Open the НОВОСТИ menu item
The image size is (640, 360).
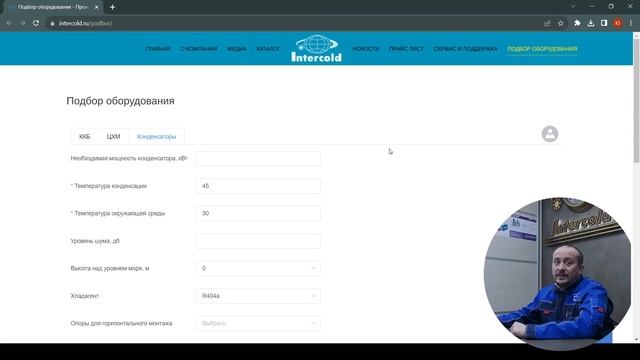(366, 49)
